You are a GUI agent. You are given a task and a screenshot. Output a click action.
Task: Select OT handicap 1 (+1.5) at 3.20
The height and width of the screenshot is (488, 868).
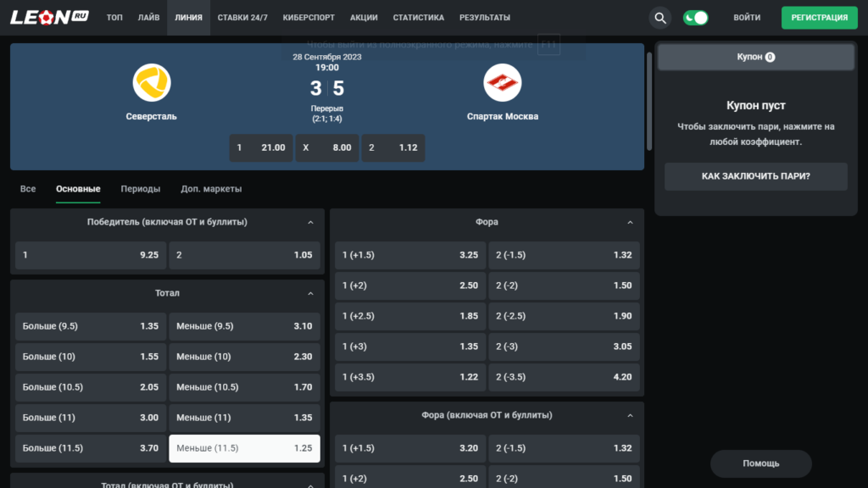pyautogui.click(x=410, y=448)
